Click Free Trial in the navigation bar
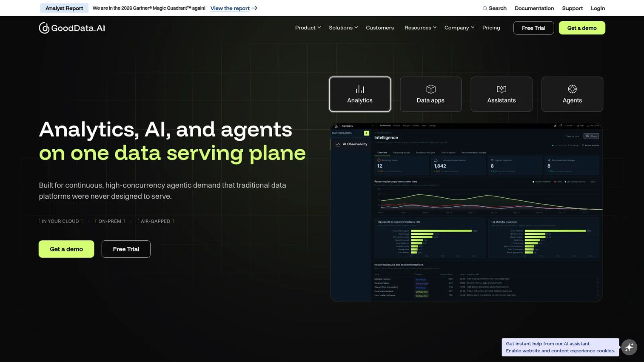This screenshot has height=362, width=644. tap(533, 28)
